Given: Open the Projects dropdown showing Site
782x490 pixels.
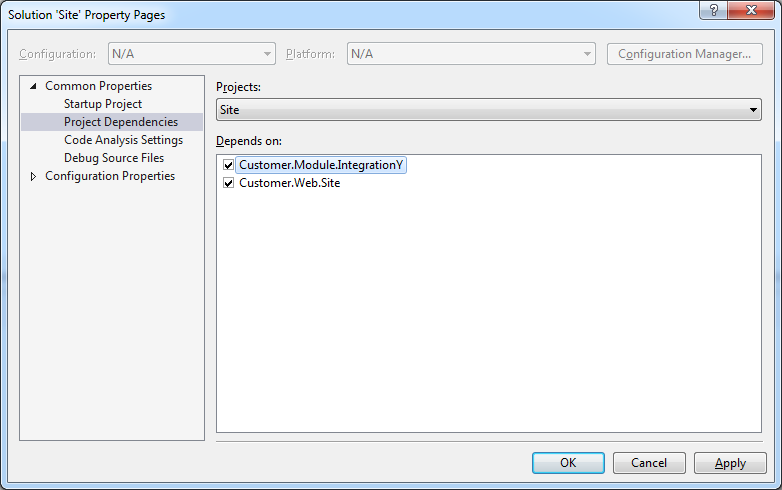Looking at the screenshot, I should (x=488, y=110).
